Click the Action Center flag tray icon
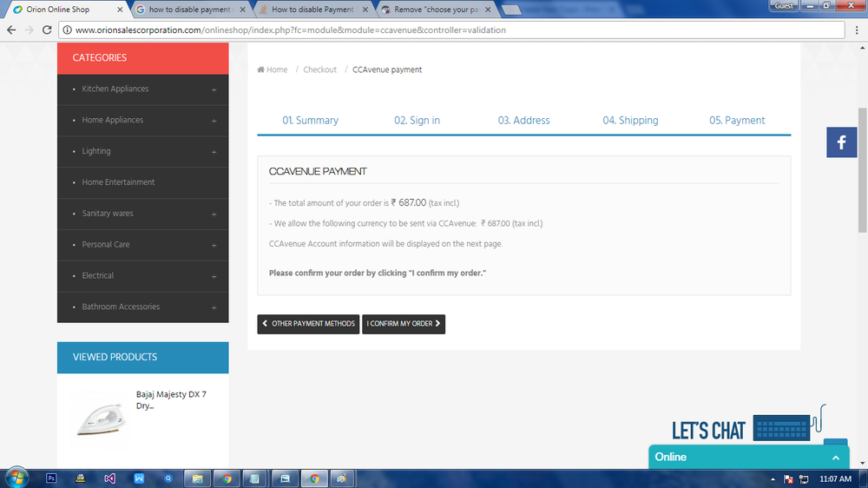Screen dimensions: 868x488 788,479
